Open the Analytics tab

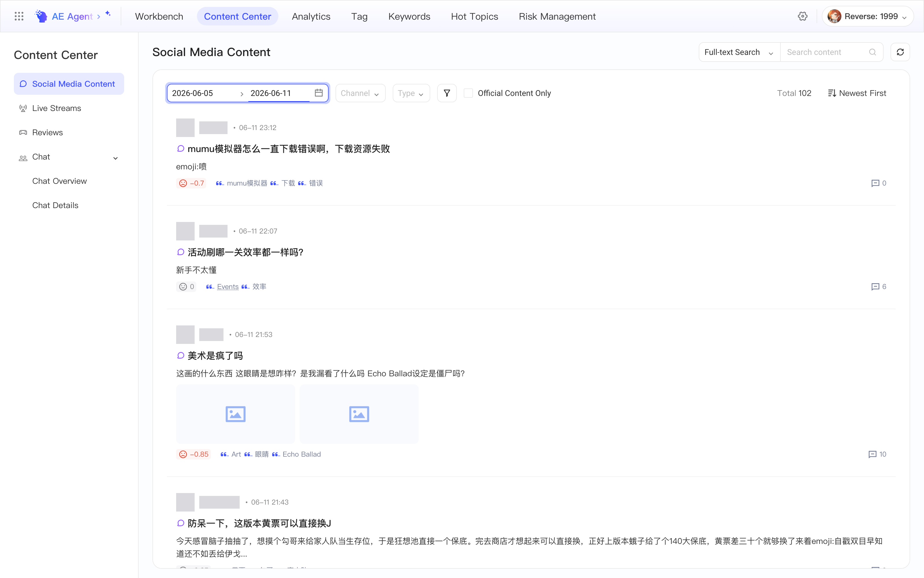311,16
